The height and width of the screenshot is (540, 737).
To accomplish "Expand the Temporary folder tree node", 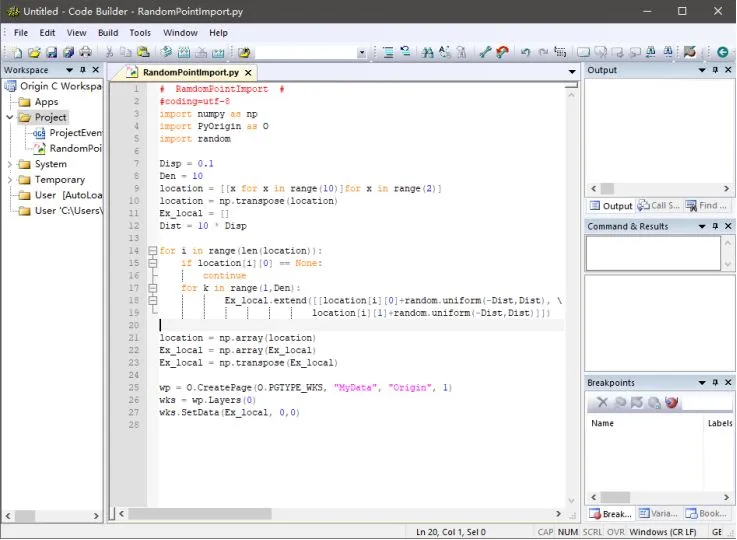I will pos(9,180).
